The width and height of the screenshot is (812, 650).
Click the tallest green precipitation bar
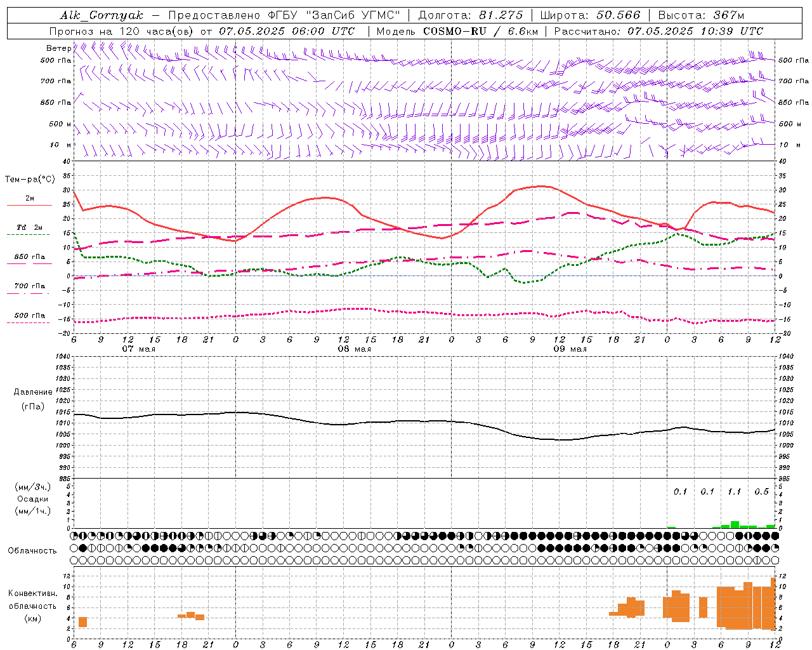click(735, 524)
